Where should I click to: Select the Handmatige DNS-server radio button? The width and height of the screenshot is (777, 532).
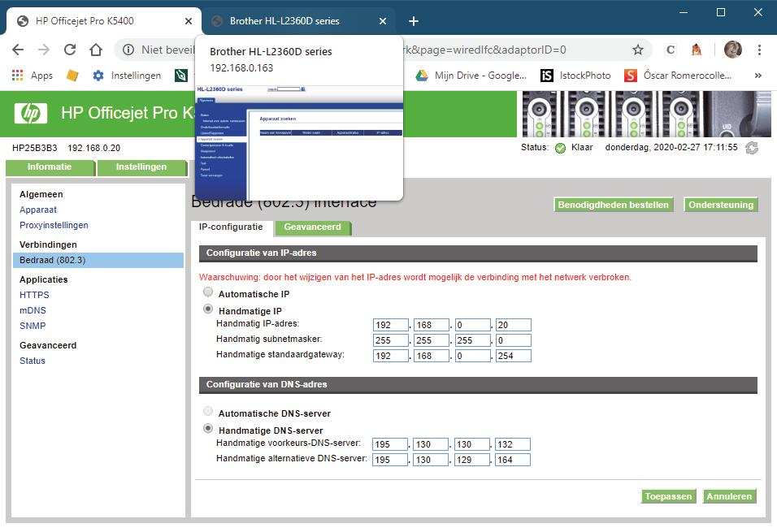click(x=208, y=428)
